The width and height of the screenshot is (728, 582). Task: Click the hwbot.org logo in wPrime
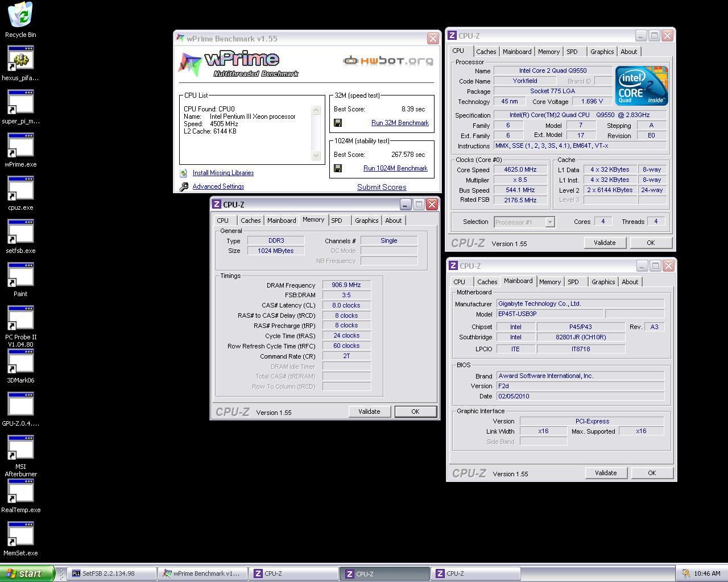(388, 60)
